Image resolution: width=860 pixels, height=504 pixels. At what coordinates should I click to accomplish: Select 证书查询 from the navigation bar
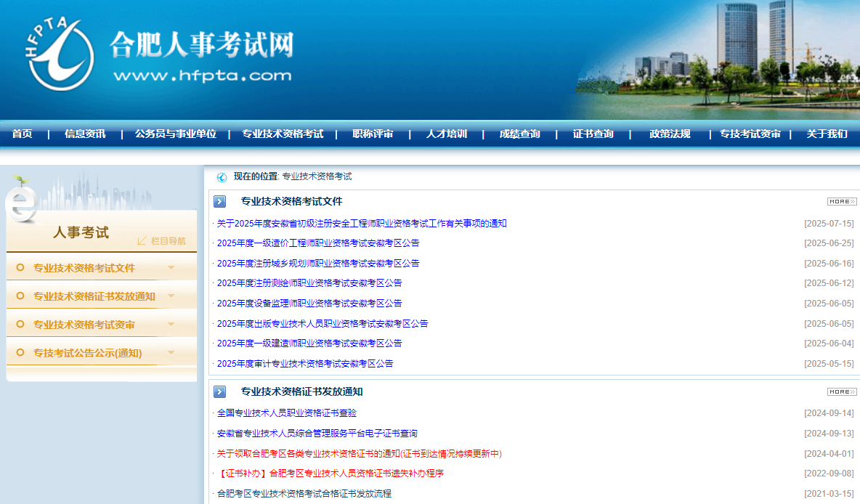tap(593, 134)
